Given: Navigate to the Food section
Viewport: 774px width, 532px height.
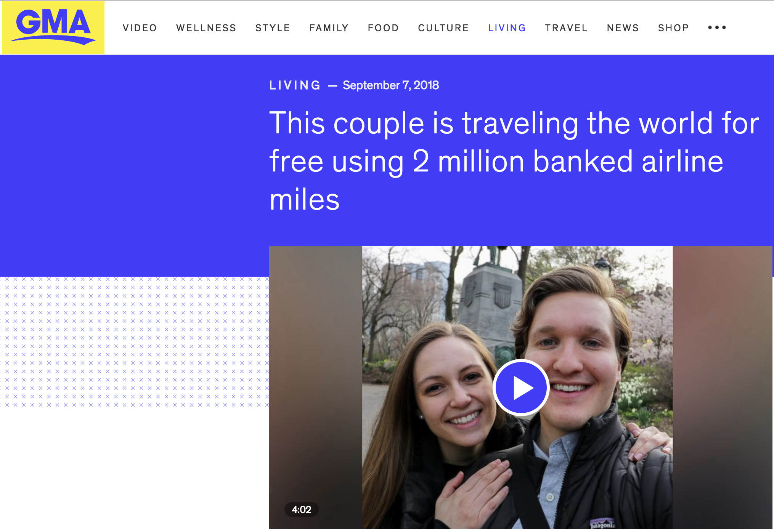Looking at the screenshot, I should point(384,28).
